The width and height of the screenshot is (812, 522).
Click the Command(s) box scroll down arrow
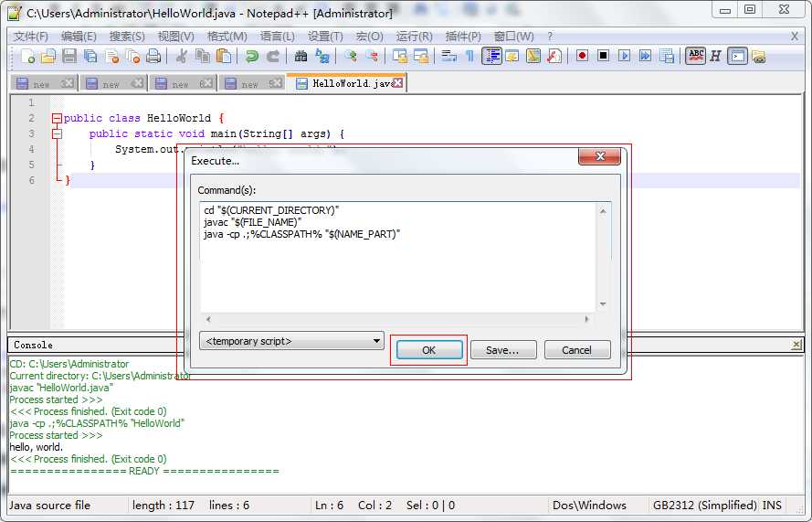[x=603, y=304]
